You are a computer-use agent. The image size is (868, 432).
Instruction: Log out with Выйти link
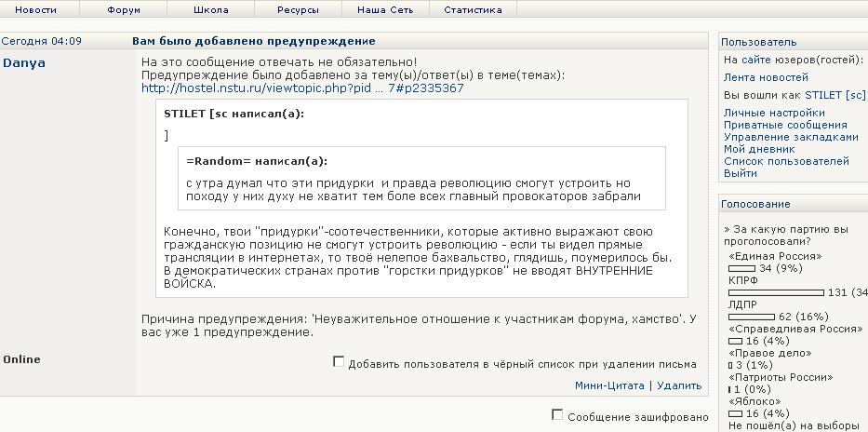click(740, 173)
